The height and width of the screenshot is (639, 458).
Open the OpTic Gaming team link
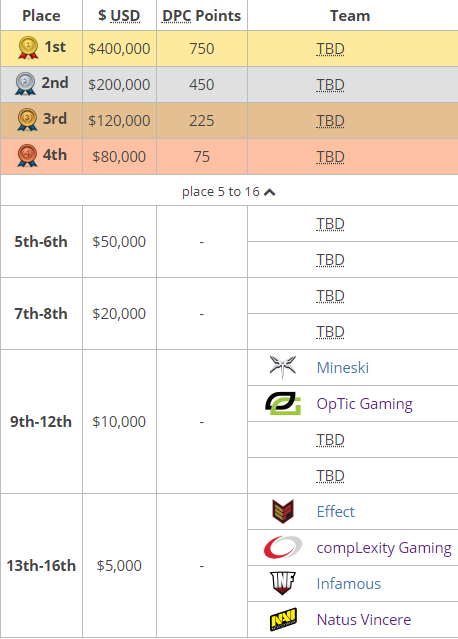tap(365, 404)
